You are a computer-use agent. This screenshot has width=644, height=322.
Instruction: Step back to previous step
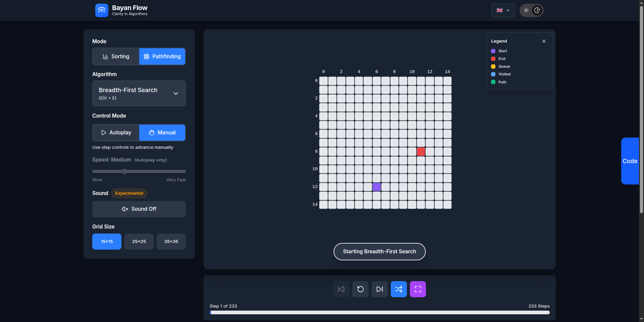341,289
